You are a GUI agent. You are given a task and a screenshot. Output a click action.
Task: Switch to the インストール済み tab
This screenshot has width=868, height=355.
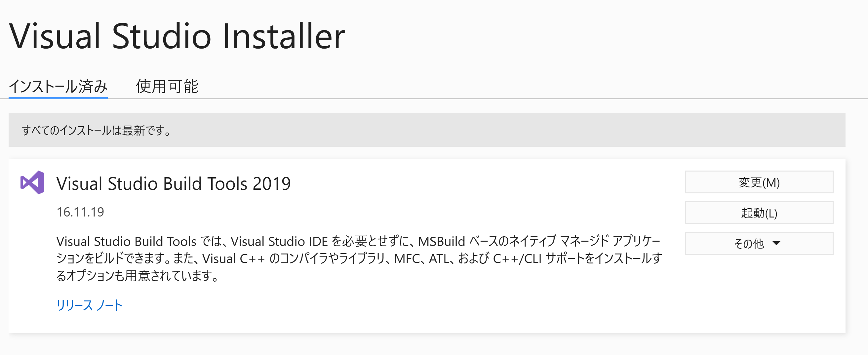coord(58,86)
